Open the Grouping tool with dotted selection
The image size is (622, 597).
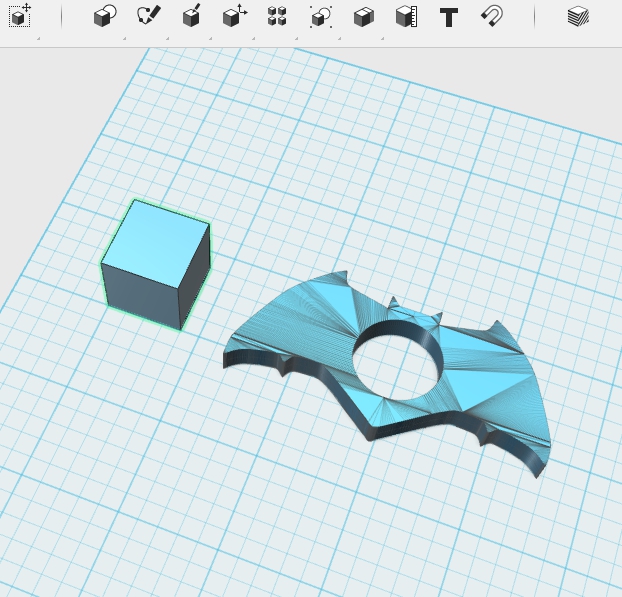(321, 17)
